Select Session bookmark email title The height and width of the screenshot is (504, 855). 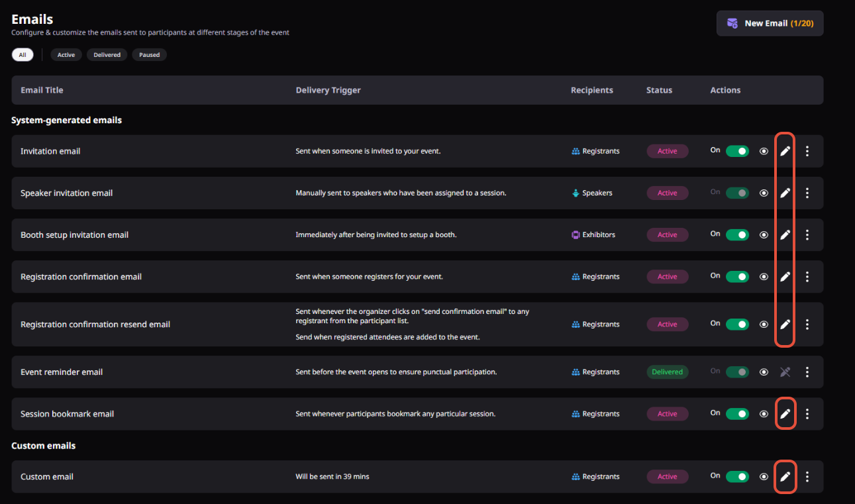(68, 413)
